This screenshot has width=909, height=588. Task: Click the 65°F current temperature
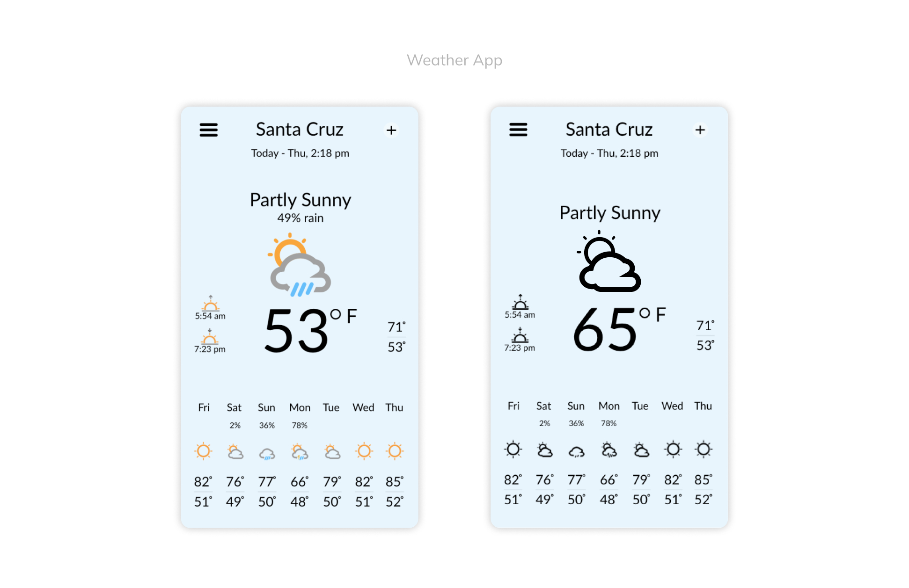click(x=619, y=328)
